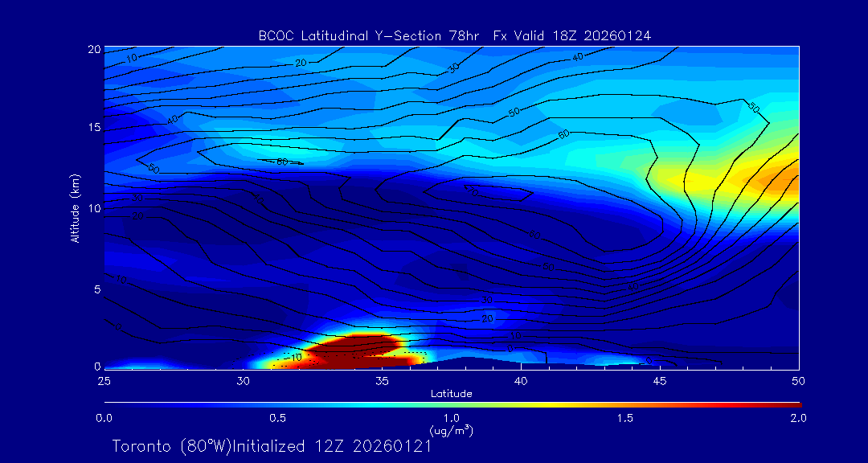This screenshot has width=868, height=463.
Task: Select the red end of the colorbar
Action: [x=796, y=404]
